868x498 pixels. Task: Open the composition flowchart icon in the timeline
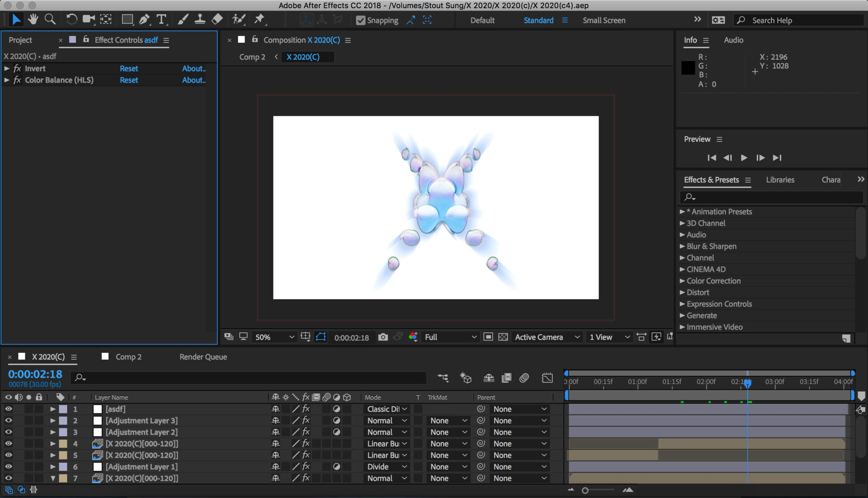pyautogui.click(x=443, y=378)
